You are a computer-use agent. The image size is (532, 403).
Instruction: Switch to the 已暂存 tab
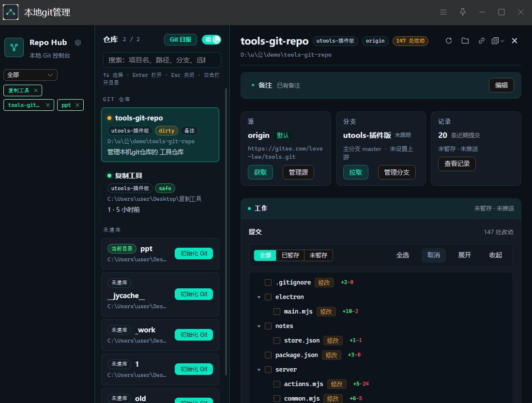tap(290, 255)
